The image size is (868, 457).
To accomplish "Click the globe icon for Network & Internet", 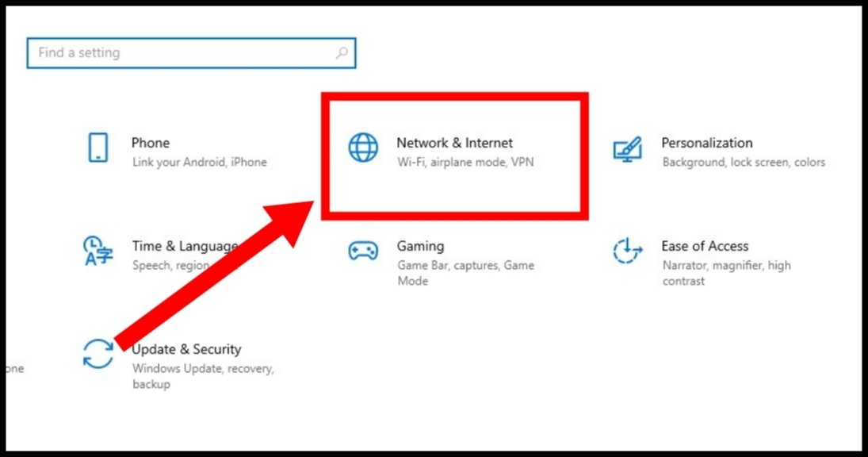I will [x=363, y=148].
